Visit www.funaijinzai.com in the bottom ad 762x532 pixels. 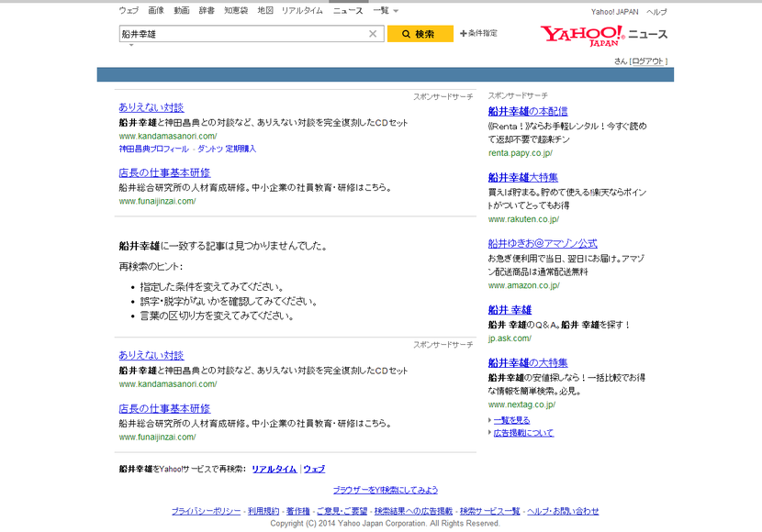click(x=158, y=437)
